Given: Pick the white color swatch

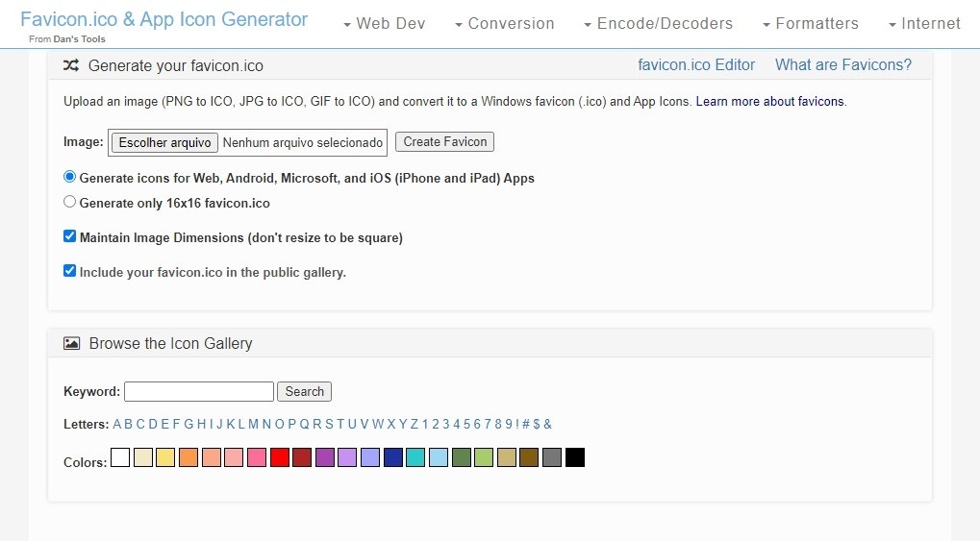Looking at the screenshot, I should click(120, 457).
